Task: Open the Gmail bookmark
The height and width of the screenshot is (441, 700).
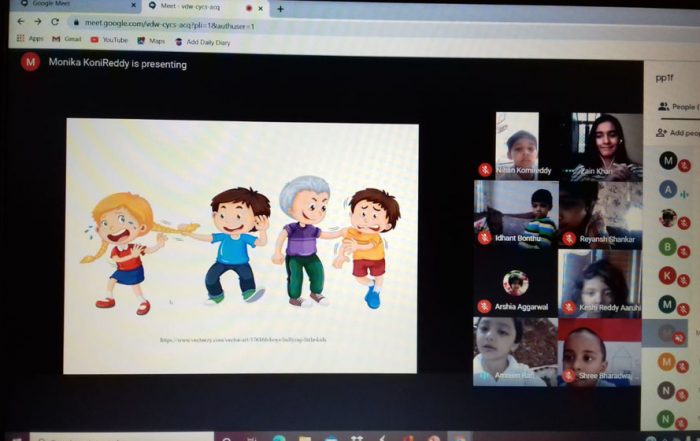Action: tap(67, 39)
